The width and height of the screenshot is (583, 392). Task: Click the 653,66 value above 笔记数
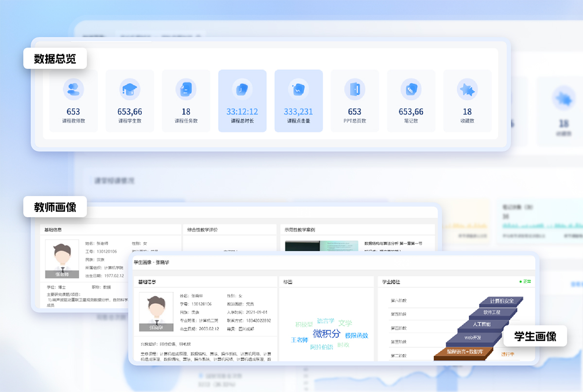click(x=411, y=112)
